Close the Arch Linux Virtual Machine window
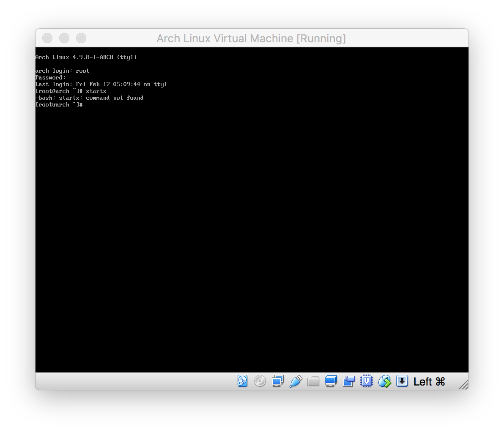The height and width of the screenshot is (432, 504). 47,38
